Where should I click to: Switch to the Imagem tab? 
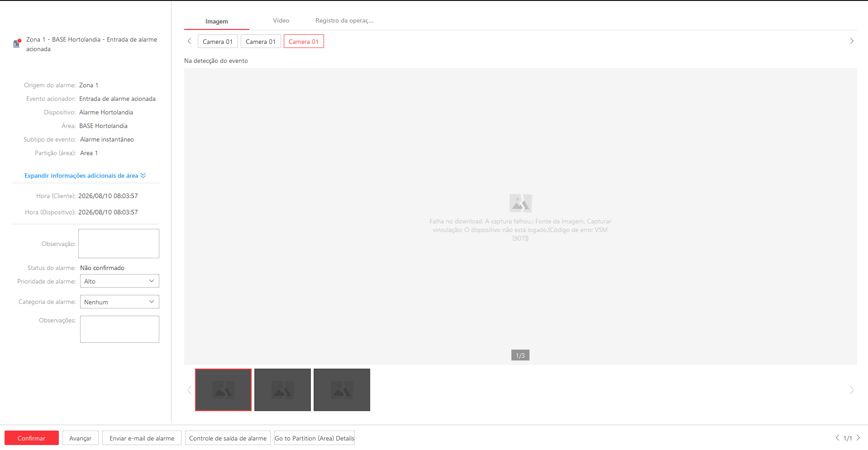point(217,21)
